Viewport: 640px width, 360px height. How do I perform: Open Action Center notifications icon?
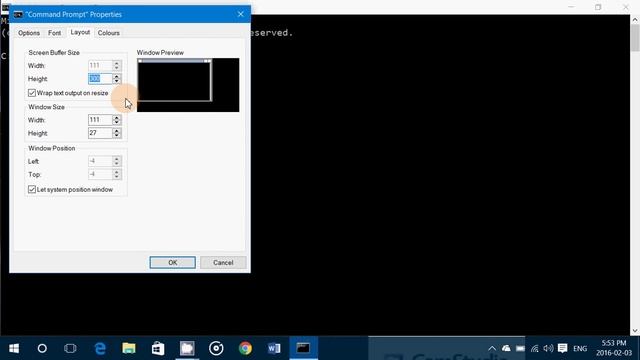[562, 348]
